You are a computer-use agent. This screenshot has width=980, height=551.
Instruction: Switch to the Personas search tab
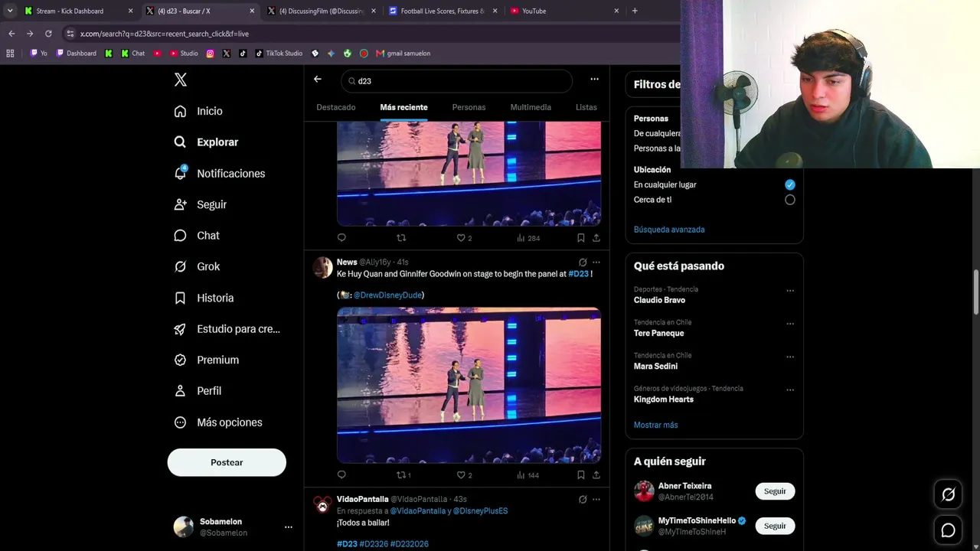pyautogui.click(x=469, y=107)
